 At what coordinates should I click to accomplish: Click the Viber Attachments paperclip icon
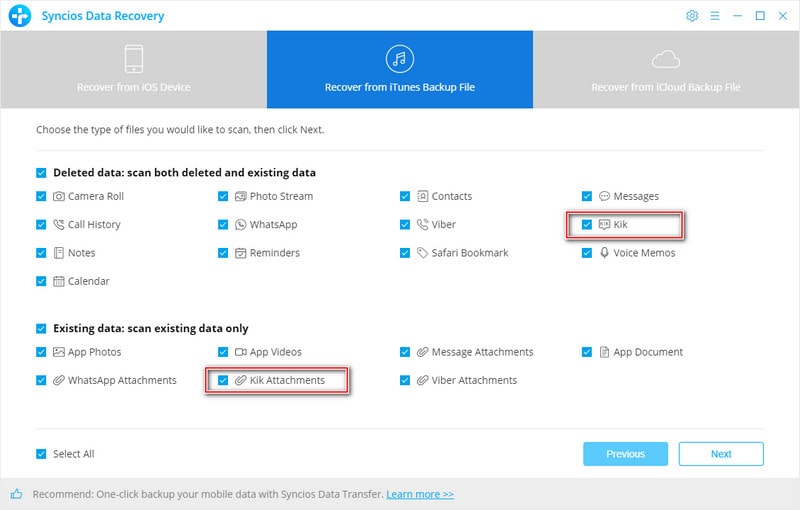coord(422,380)
